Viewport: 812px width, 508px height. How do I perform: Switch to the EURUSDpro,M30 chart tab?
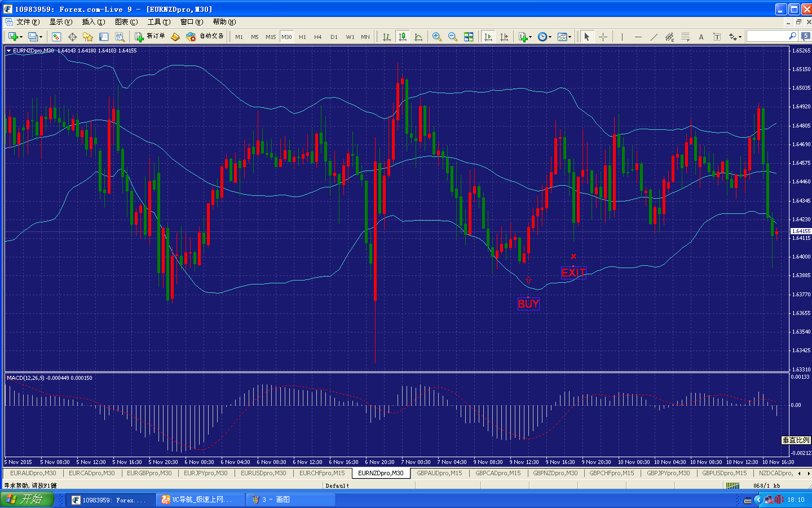263,473
